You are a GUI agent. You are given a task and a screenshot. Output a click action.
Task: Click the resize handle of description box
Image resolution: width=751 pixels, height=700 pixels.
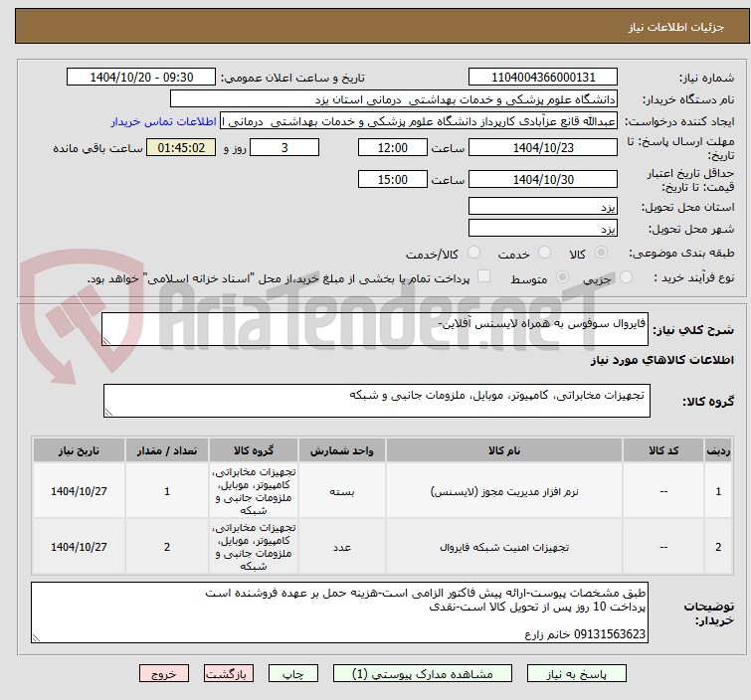click(x=106, y=340)
